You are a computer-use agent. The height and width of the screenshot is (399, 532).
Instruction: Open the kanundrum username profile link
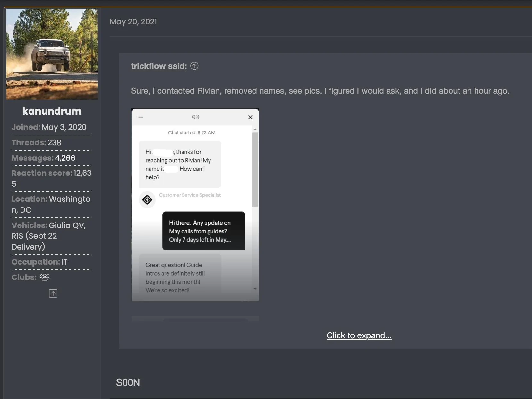[x=52, y=111]
